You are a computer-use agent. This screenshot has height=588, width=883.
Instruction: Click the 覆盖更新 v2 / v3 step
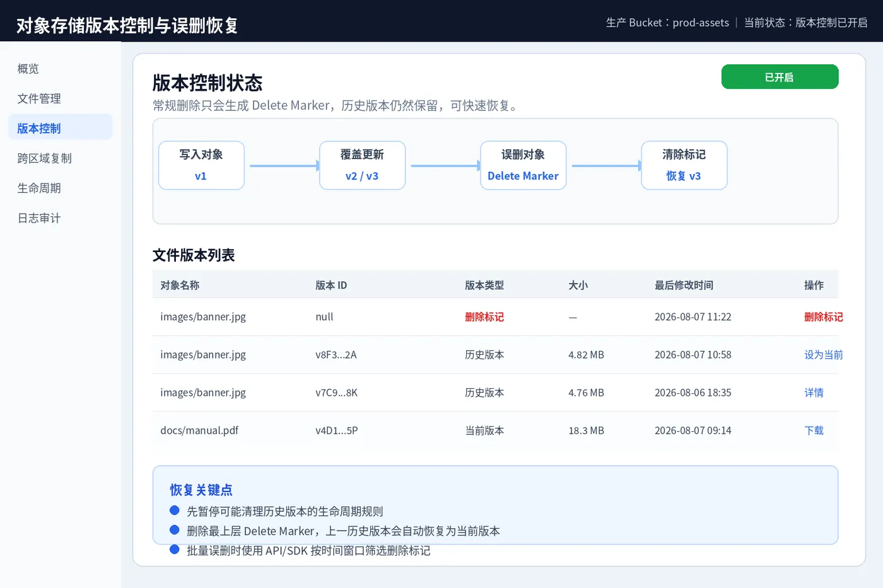tap(362, 165)
